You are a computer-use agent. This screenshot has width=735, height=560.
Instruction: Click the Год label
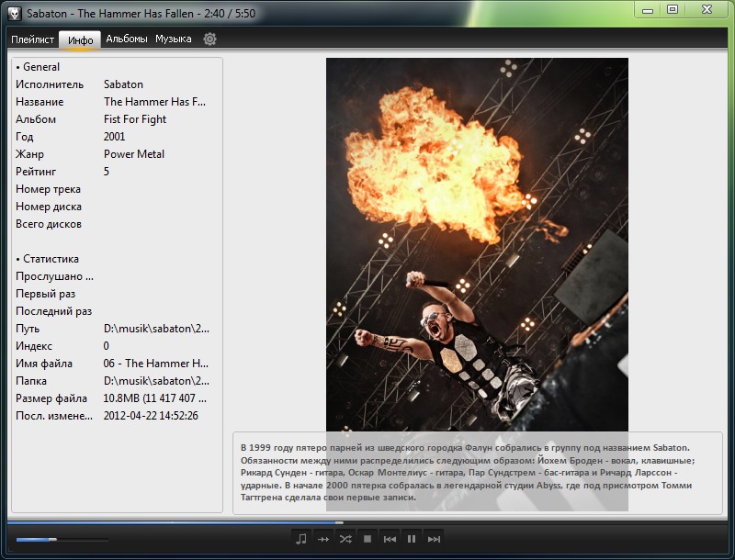25,137
